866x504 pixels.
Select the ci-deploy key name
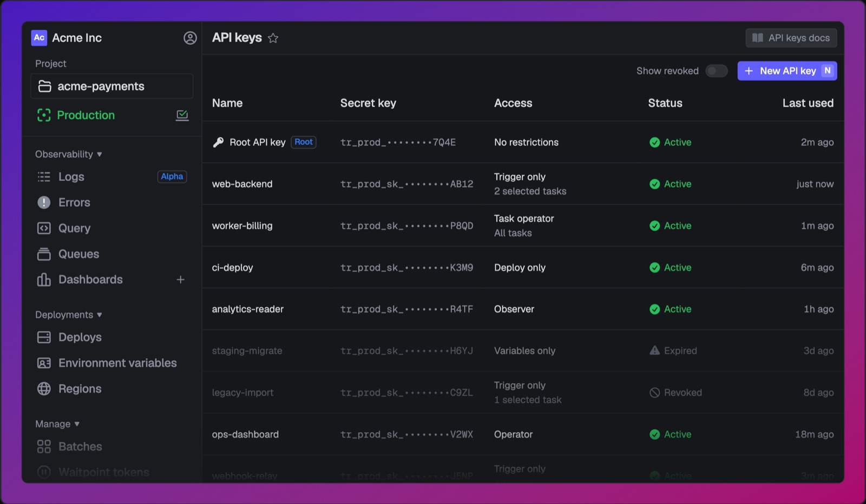[233, 268]
